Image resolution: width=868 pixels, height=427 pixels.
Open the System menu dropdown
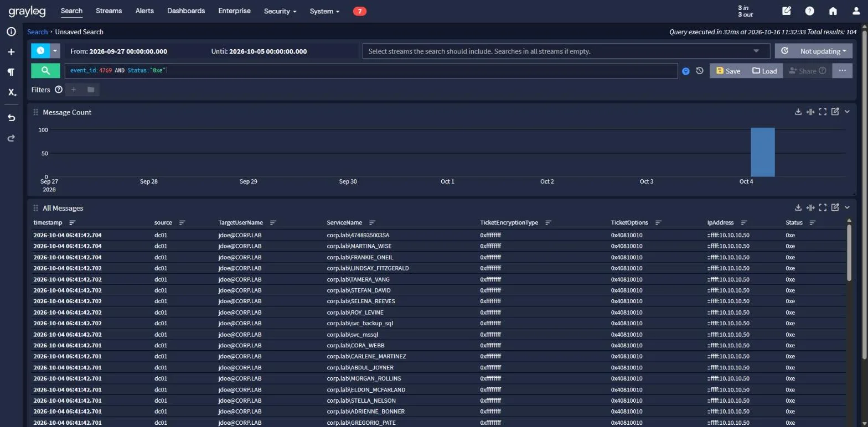click(324, 11)
